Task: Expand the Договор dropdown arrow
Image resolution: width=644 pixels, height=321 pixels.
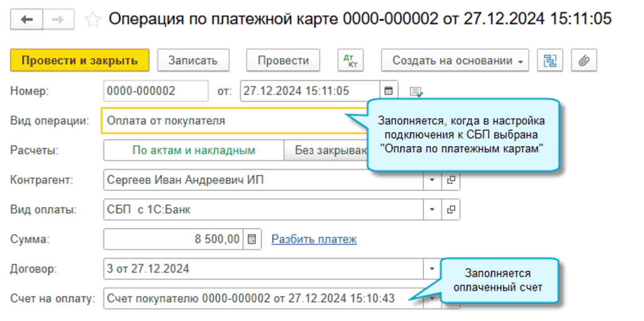Action: point(433,269)
